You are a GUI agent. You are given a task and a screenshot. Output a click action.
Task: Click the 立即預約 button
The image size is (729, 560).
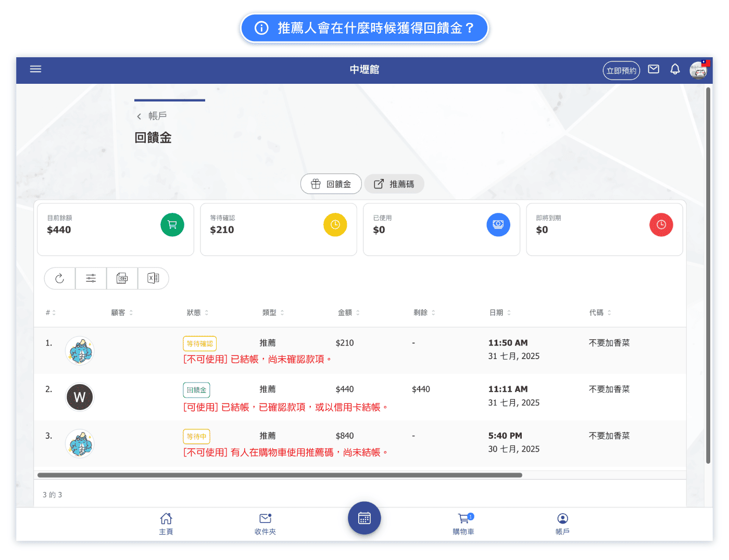click(x=621, y=71)
